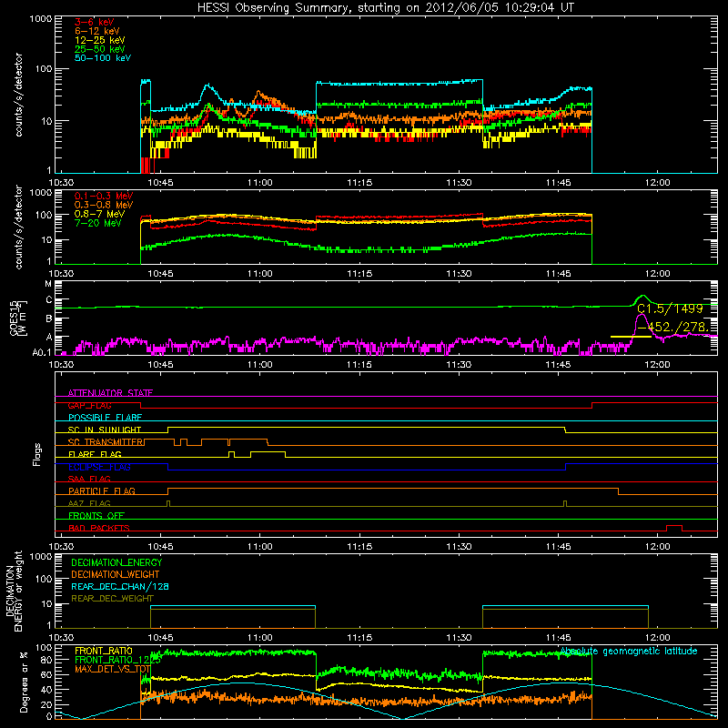728x728 pixels.
Task: Click the DECIMATION_ENERGY legend label
Action: click(116, 562)
